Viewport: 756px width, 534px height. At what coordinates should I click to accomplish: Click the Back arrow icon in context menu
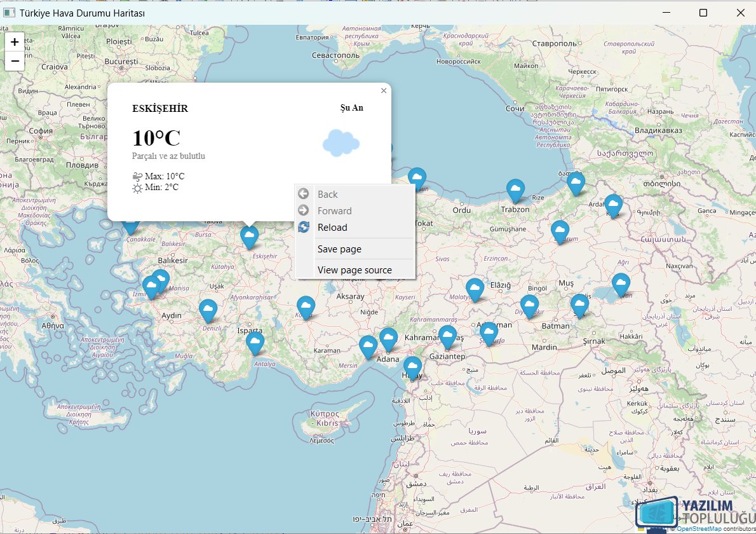[303, 194]
